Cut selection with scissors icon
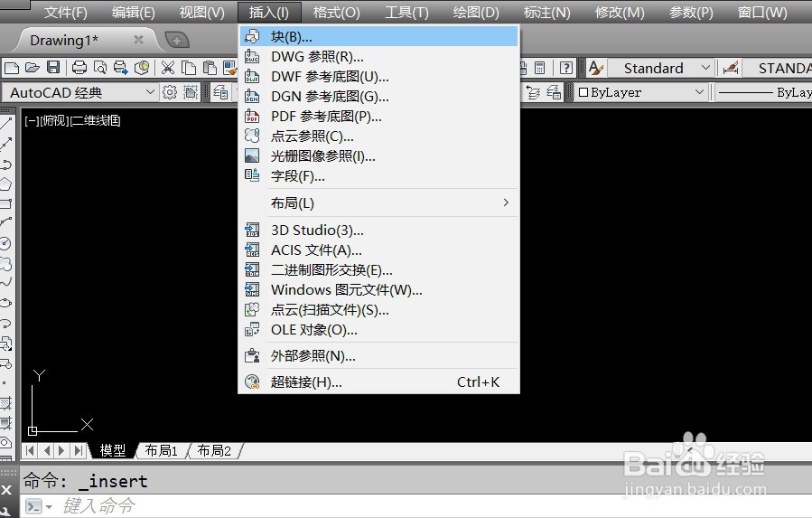Image resolution: width=812 pixels, height=518 pixels. pos(168,68)
